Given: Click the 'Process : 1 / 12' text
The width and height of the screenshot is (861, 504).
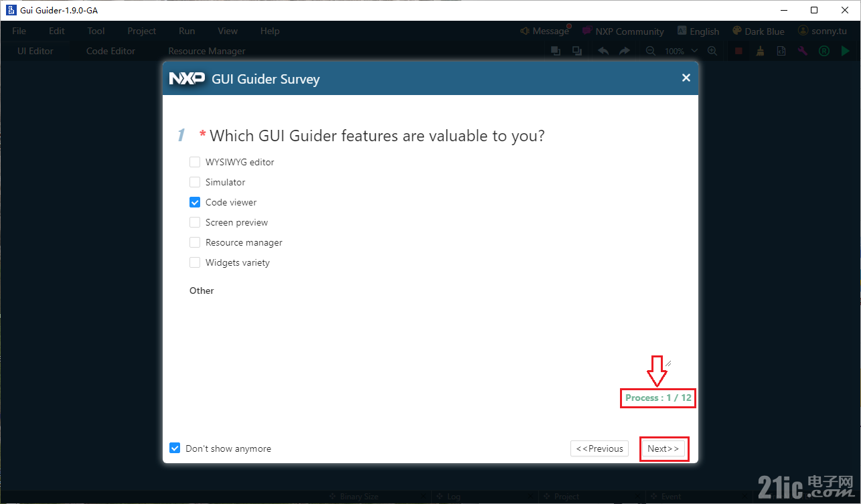Looking at the screenshot, I should [x=658, y=398].
